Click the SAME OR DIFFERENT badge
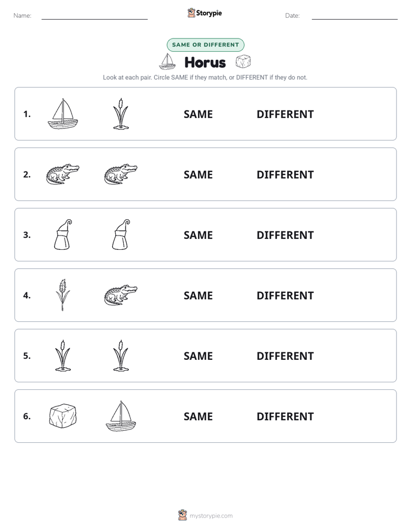The height and width of the screenshot is (532, 411). 205,45
